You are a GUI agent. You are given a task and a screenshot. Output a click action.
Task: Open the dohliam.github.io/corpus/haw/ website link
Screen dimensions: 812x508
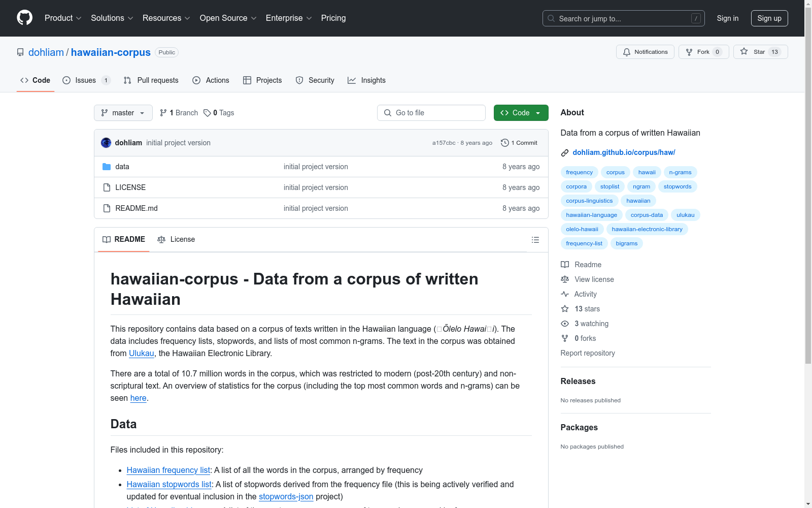[x=624, y=152]
